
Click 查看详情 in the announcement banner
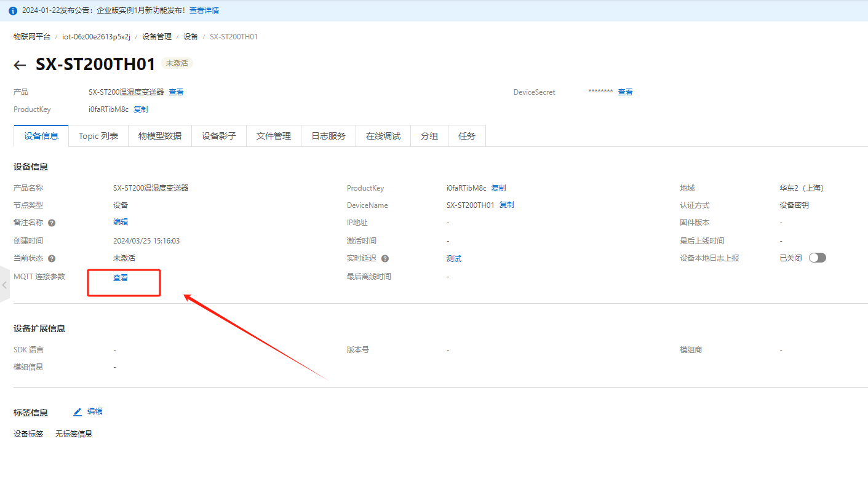[x=204, y=10]
